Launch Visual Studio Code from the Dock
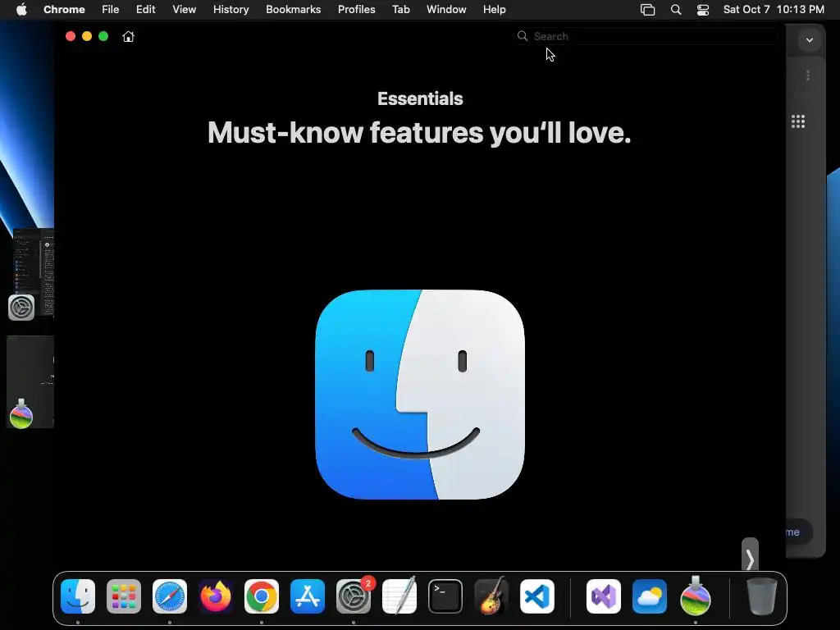 537,596
